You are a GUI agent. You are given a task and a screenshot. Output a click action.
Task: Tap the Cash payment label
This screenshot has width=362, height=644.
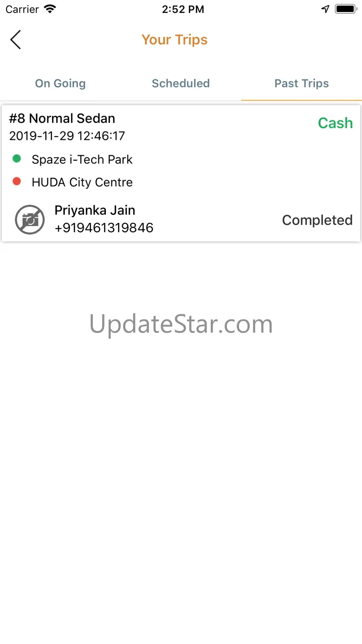pos(335,123)
